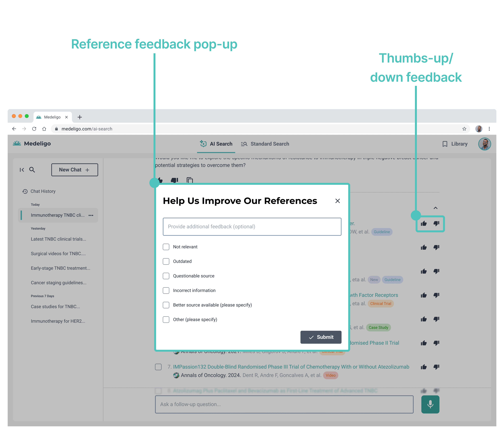Image resolution: width=504 pixels, height=434 pixels.
Task: Reload the page in the browser
Action: point(34,129)
